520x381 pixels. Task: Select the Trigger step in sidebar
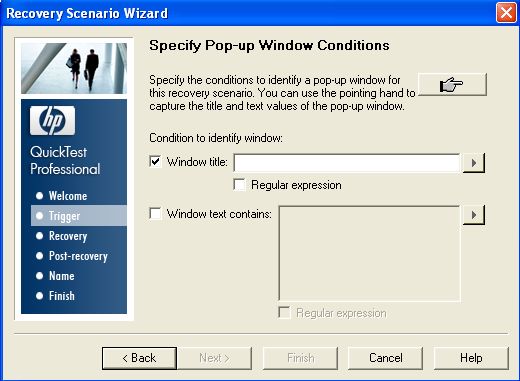pyautogui.click(x=79, y=216)
